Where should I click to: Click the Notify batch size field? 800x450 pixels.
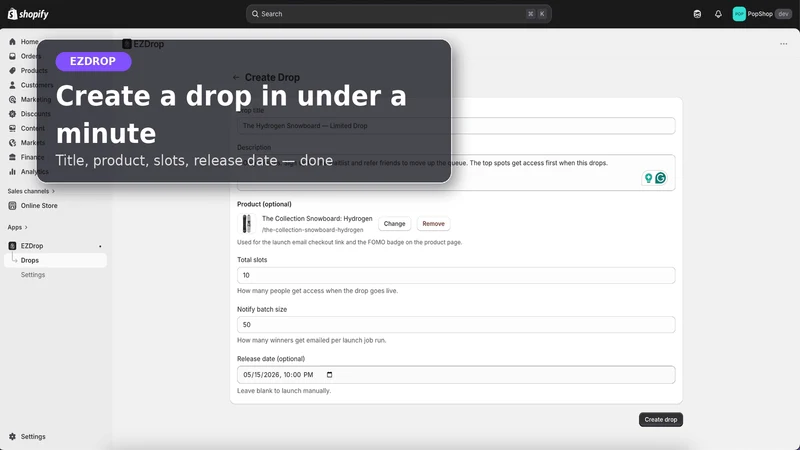(x=456, y=324)
